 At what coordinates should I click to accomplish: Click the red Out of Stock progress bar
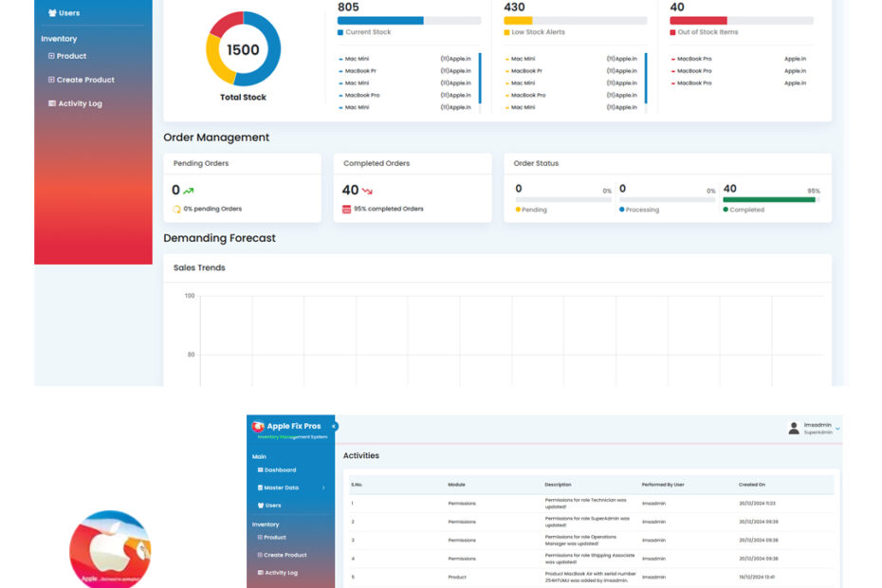(x=742, y=21)
